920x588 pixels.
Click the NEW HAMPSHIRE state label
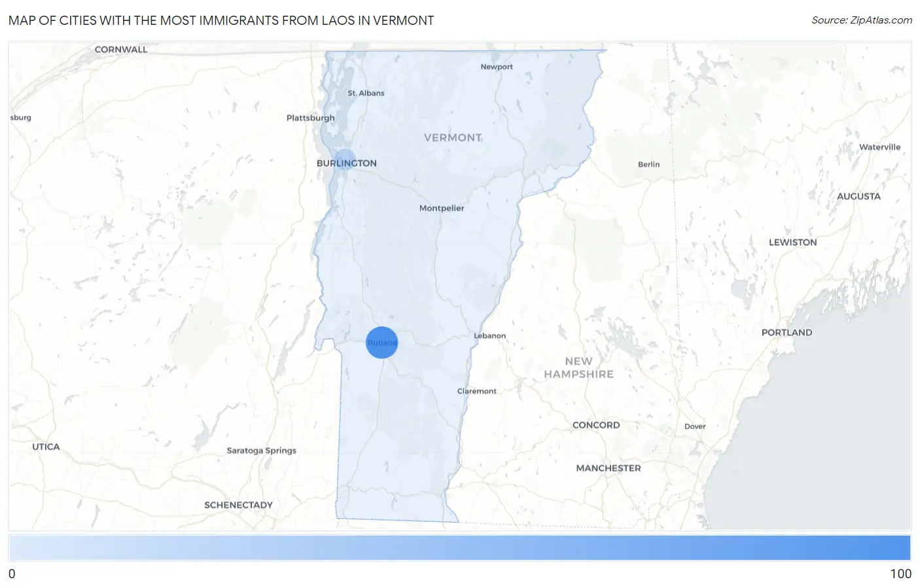tap(578, 368)
